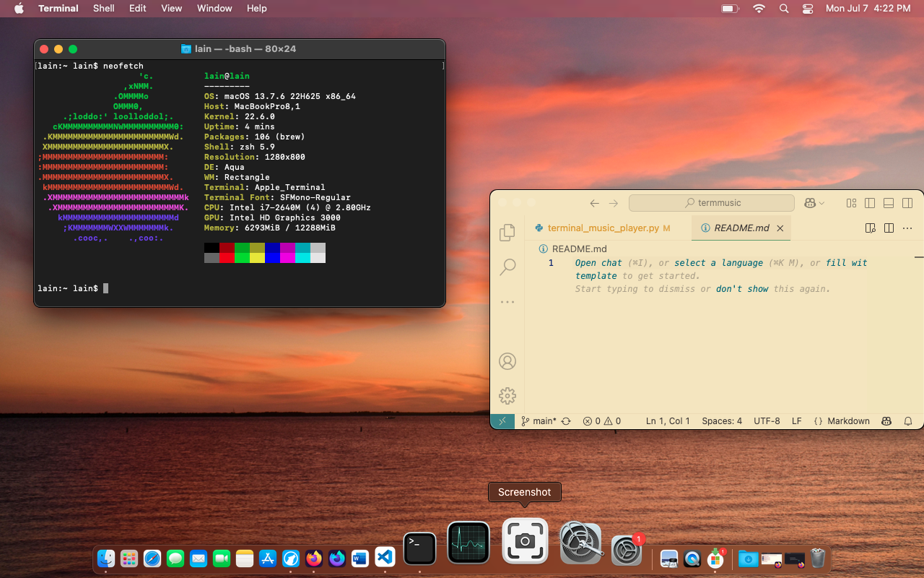This screenshot has height=578, width=924.
Task: Click Ln 1, Col 1 in status bar
Action: [668, 421]
